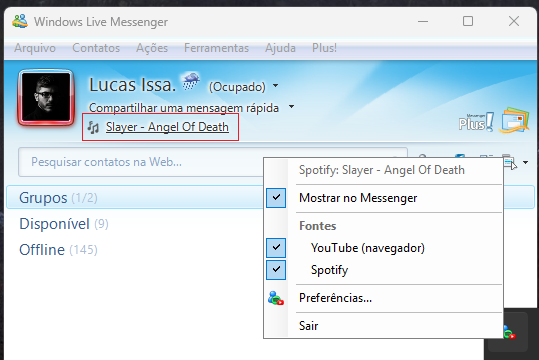Screen dimensions: 539x360
Task: Close the Windows Live Messenger window
Action: 514,21
